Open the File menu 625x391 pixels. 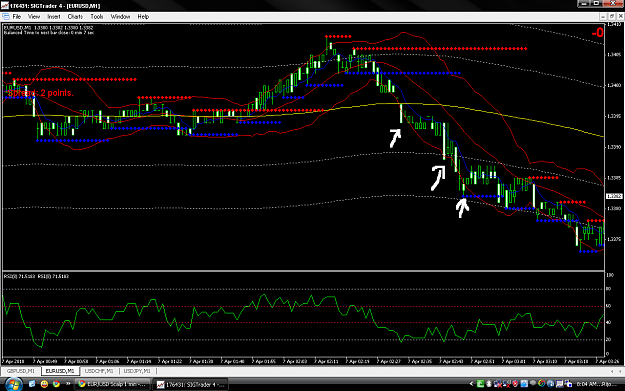(16, 17)
